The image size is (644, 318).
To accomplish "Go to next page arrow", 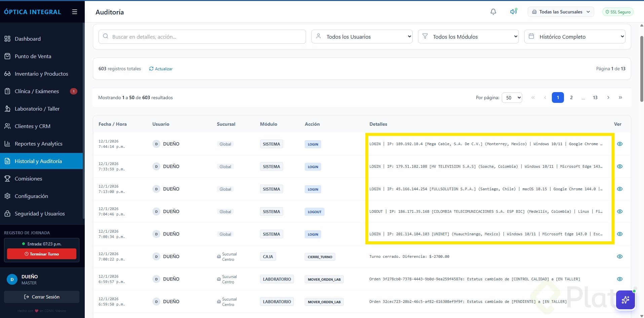I will coord(608,97).
